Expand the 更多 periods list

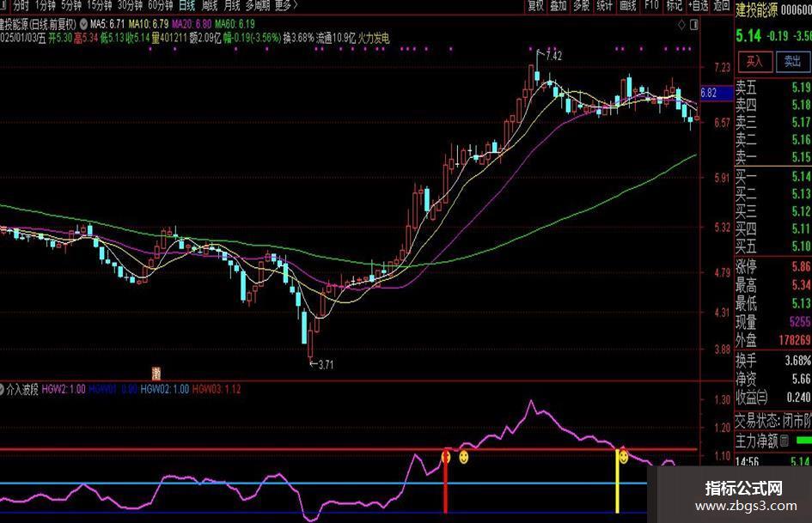(286, 6)
